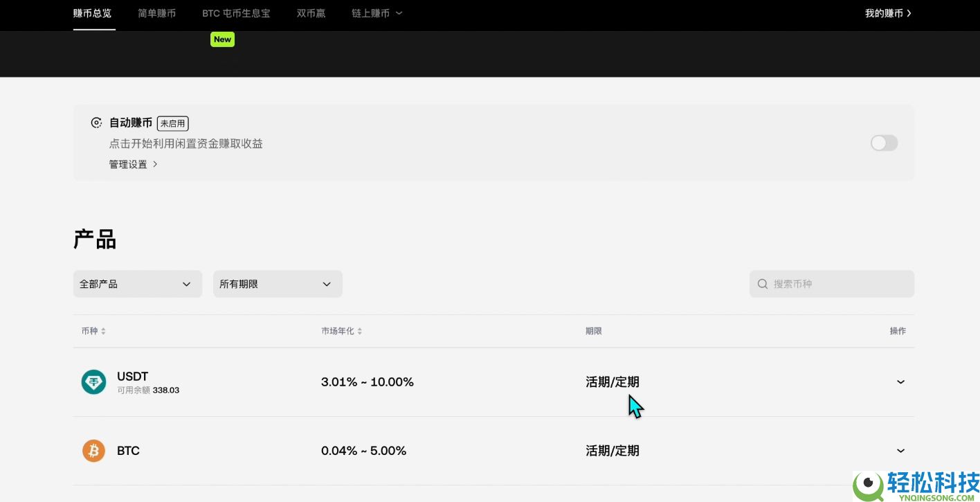Open the 所有期限 dropdown
This screenshot has height=502, width=980.
click(278, 283)
